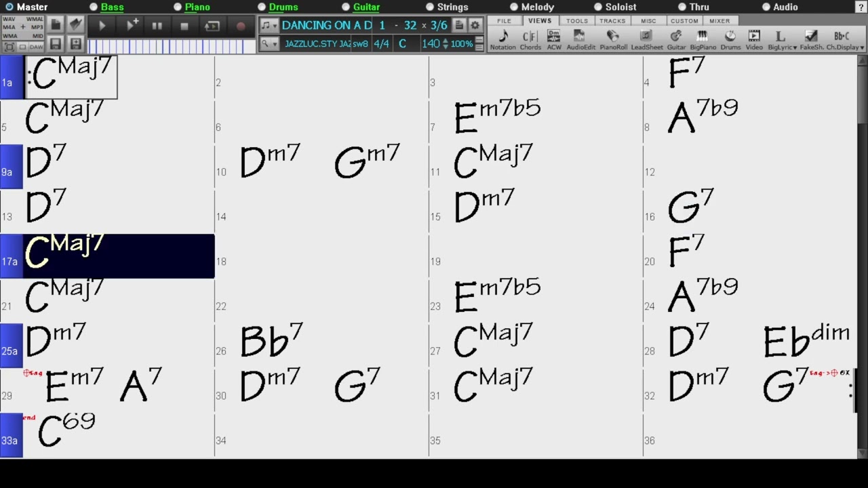868x488 pixels.
Task: Open the LeadSheet window
Action: 647,40
